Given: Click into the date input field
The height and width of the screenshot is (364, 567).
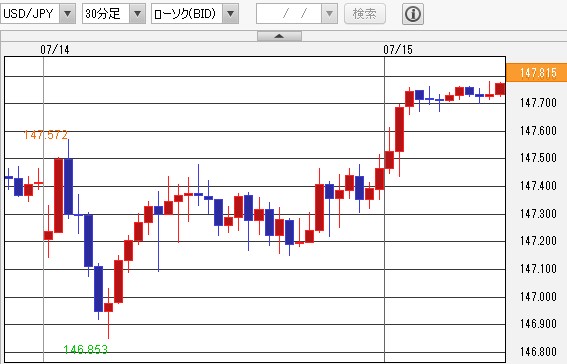Looking at the screenshot, I should pyautogui.click(x=289, y=14).
